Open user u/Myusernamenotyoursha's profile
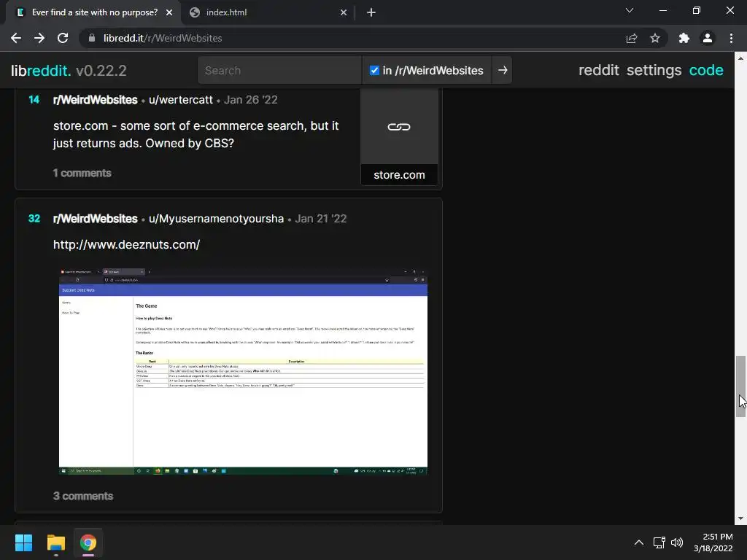The height and width of the screenshot is (560, 747). pos(216,219)
